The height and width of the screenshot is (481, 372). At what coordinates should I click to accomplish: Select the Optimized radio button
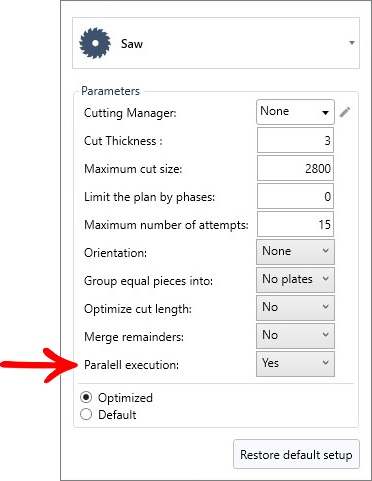[x=86, y=397]
